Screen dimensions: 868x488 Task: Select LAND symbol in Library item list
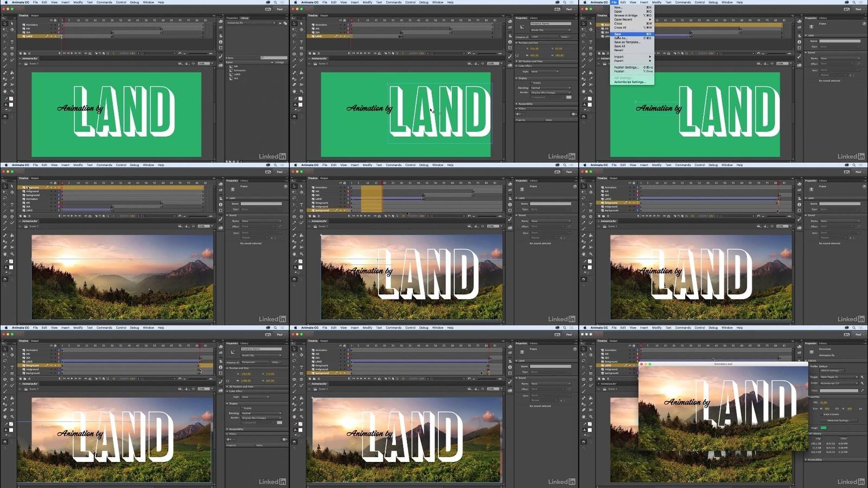point(237,74)
